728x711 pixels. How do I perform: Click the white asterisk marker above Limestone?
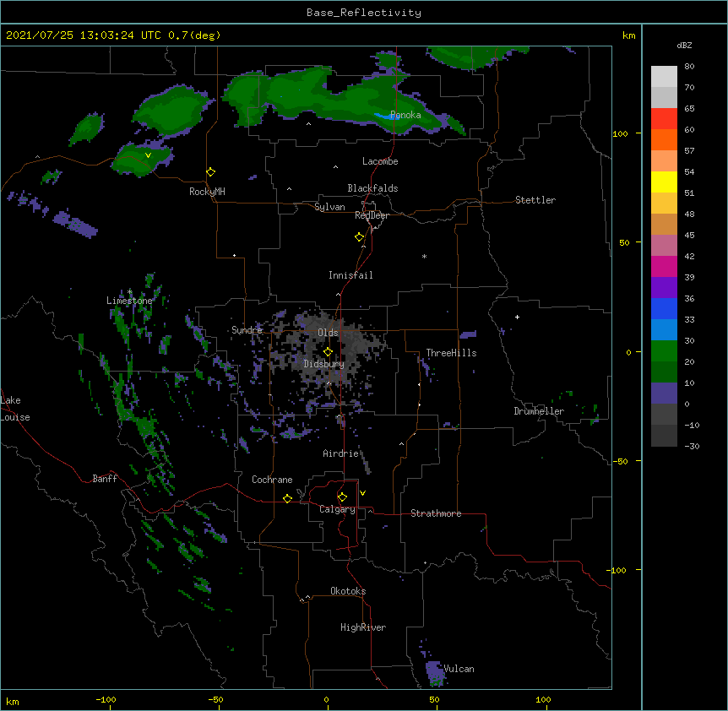(x=130, y=292)
